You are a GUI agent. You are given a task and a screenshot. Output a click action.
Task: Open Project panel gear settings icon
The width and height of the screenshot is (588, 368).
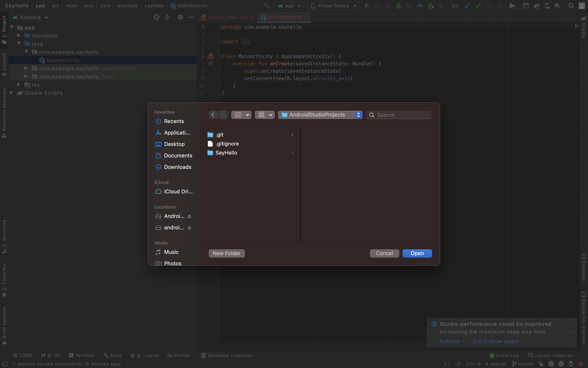(180, 17)
